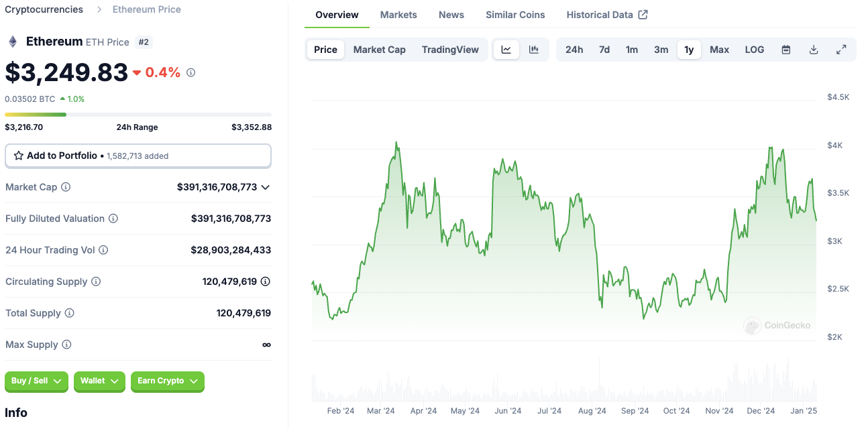
Task: Open the Overview tab
Action: 337,15
